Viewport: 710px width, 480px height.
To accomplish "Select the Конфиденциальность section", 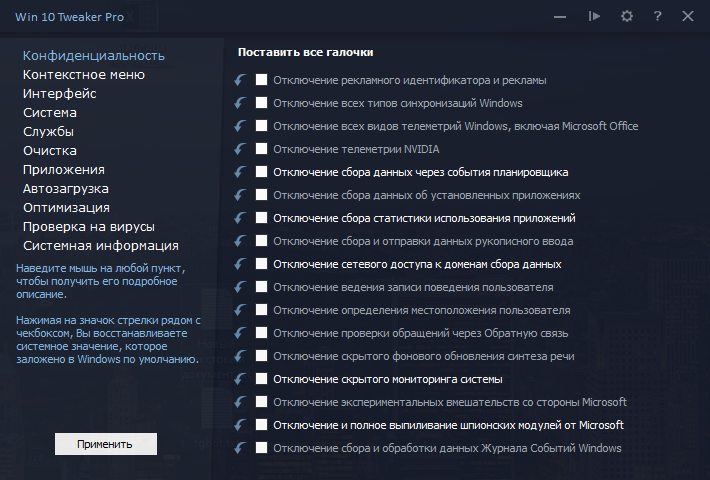I will click(x=94, y=56).
